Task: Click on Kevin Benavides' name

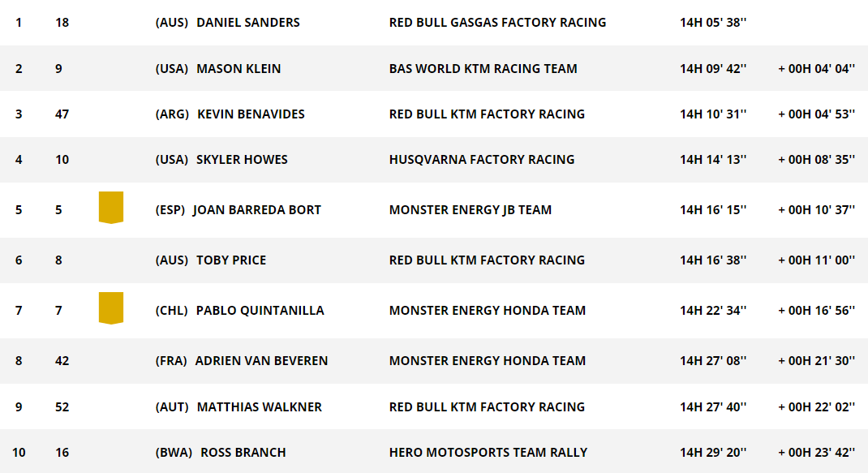Action: [x=251, y=114]
